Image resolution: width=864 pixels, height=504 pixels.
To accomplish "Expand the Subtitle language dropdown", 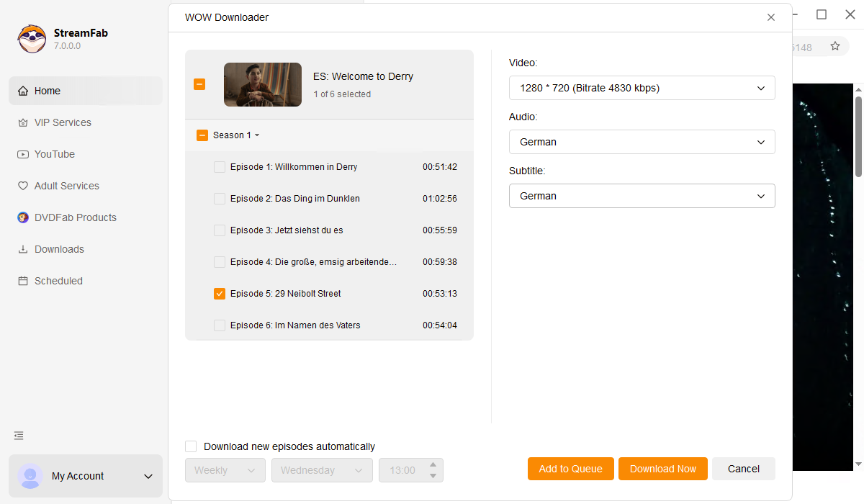I will (x=642, y=196).
